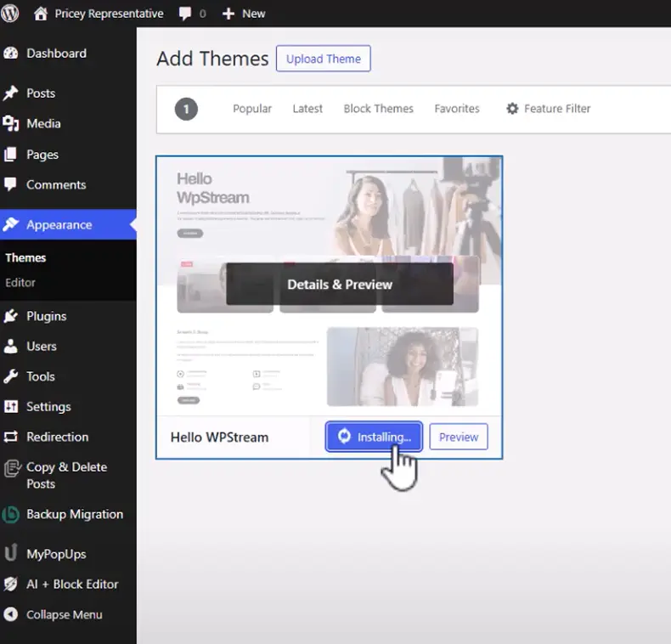Click the Appearance paintbrush icon
Viewport: 671px width, 644px height.
[11, 224]
